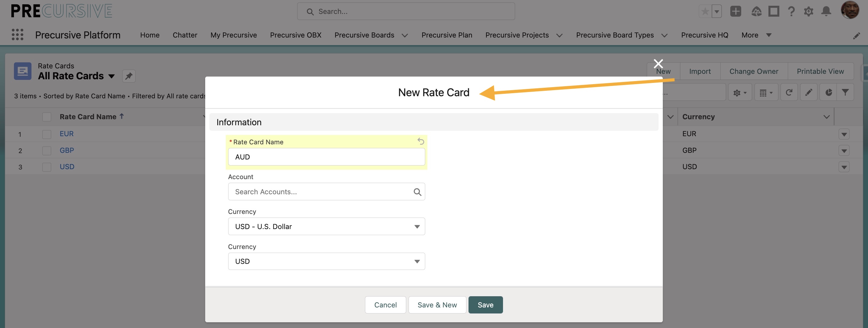Expand Precursive Projects menu chevron
The width and height of the screenshot is (868, 328).
point(559,35)
